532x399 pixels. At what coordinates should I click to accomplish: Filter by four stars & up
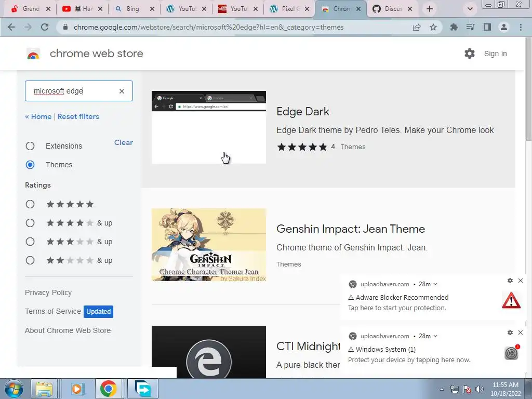tap(30, 223)
